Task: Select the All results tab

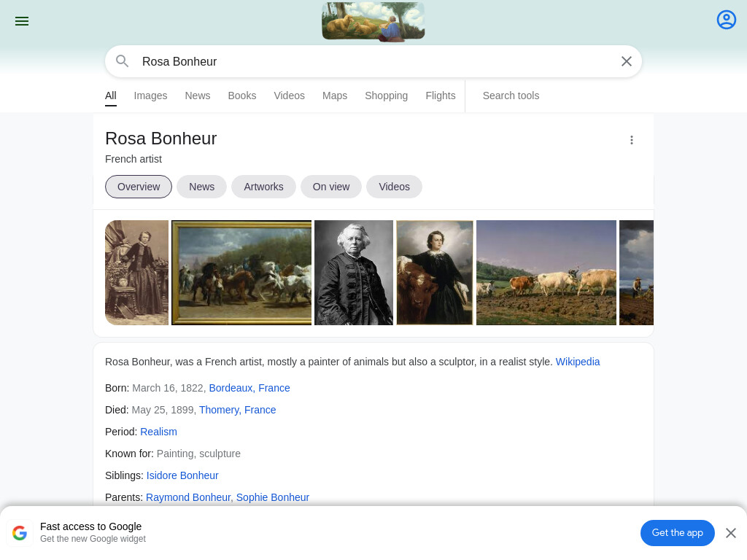Action: [x=111, y=96]
